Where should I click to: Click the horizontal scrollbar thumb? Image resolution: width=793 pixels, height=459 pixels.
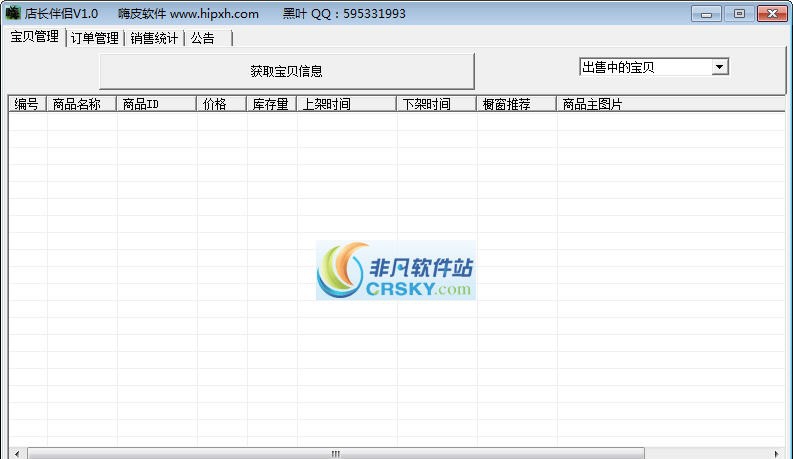tap(336, 453)
